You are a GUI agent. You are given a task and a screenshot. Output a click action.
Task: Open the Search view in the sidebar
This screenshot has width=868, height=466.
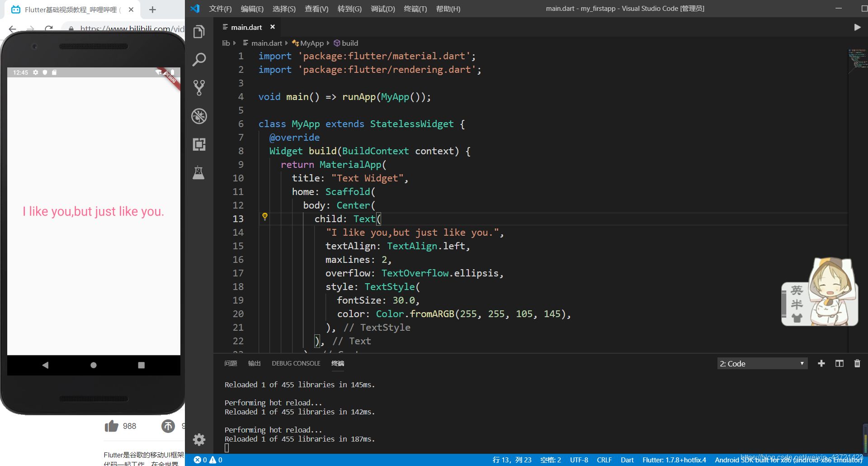[x=199, y=59]
